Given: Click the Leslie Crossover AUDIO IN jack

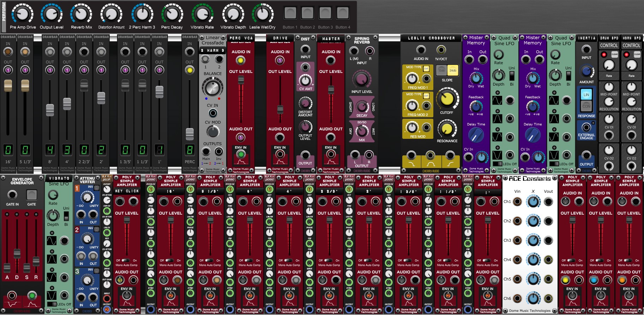Looking at the screenshot, I should (x=421, y=50).
